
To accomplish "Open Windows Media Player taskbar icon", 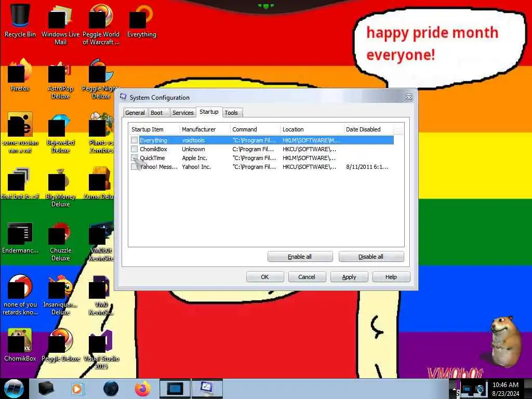I will pyautogui.click(x=77, y=389).
